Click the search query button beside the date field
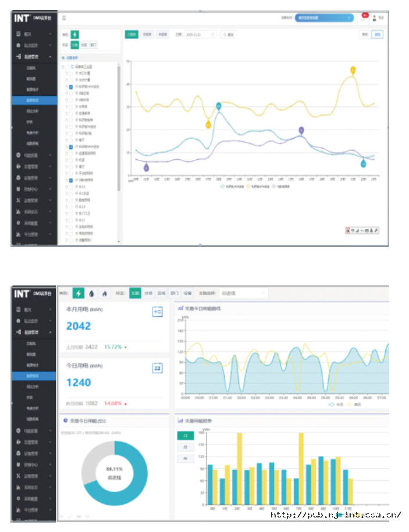409x532 pixels. 229,35
